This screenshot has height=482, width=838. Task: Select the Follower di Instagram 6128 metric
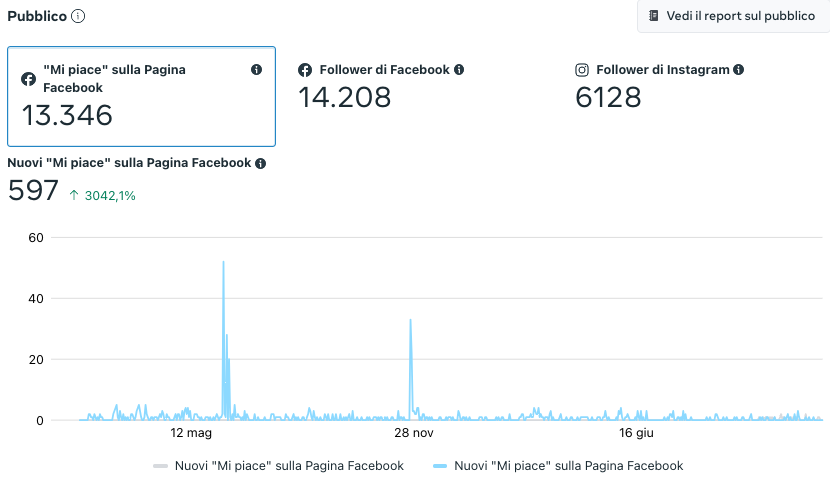pyautogui.click(x=660, y=86)
